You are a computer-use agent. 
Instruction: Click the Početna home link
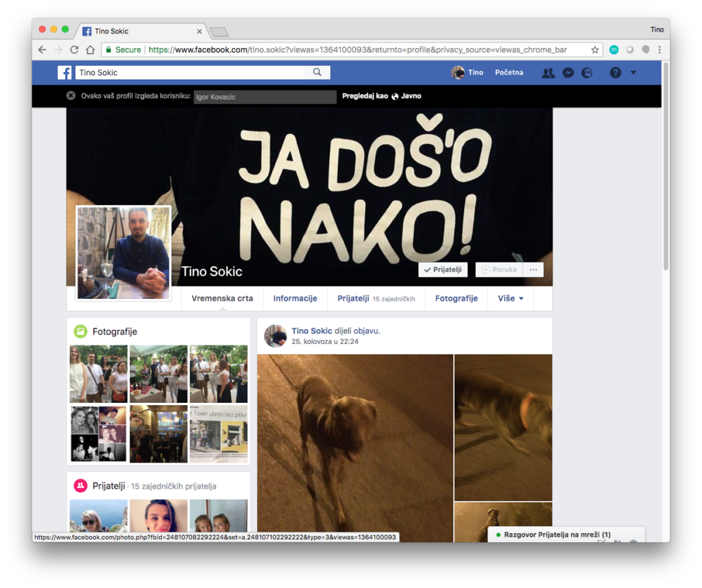(509, 73)
